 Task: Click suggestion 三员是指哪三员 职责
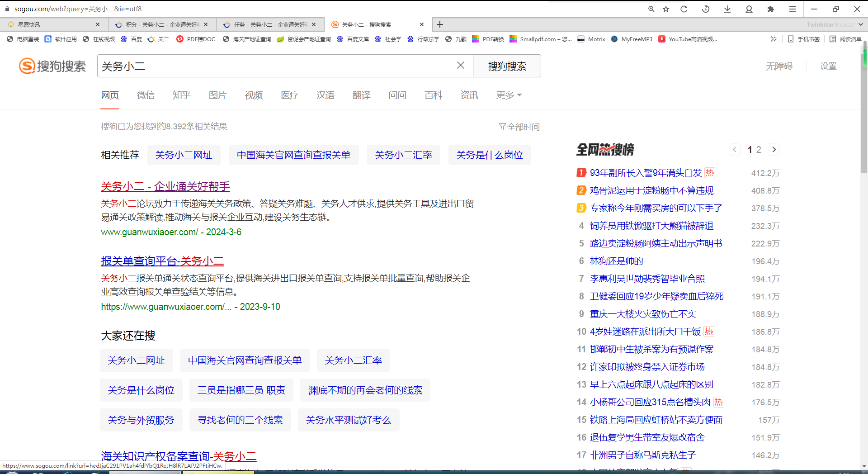click(x=241, y=390)
